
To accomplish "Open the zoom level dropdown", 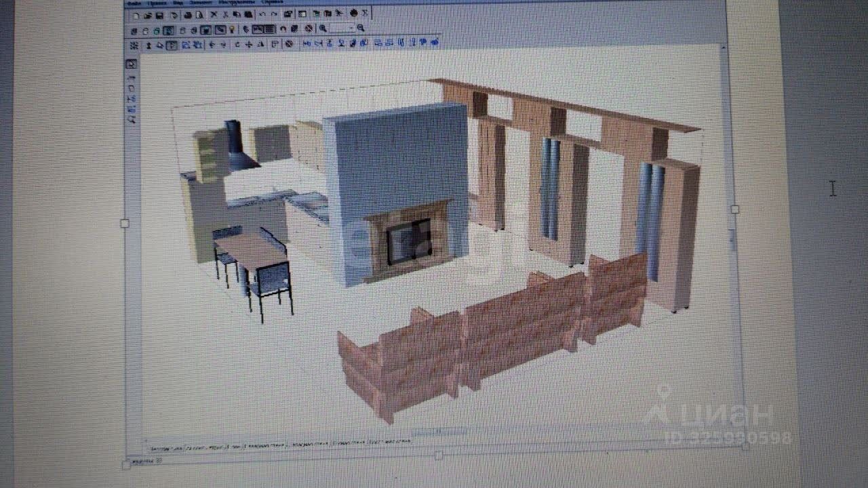I will click(351, 28).
